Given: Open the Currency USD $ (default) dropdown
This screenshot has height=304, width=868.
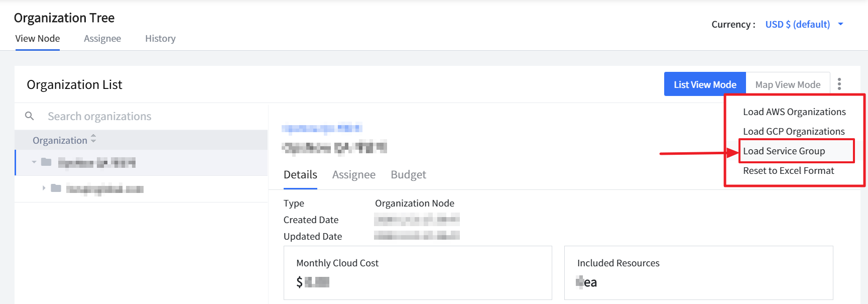Looking at the screenshot, I should click(x=804, y=24).
